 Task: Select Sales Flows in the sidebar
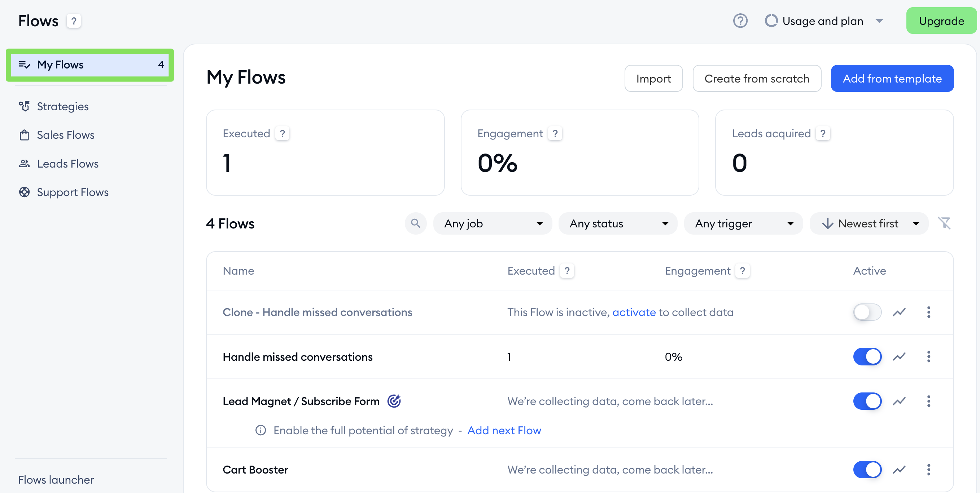[65, 135]
